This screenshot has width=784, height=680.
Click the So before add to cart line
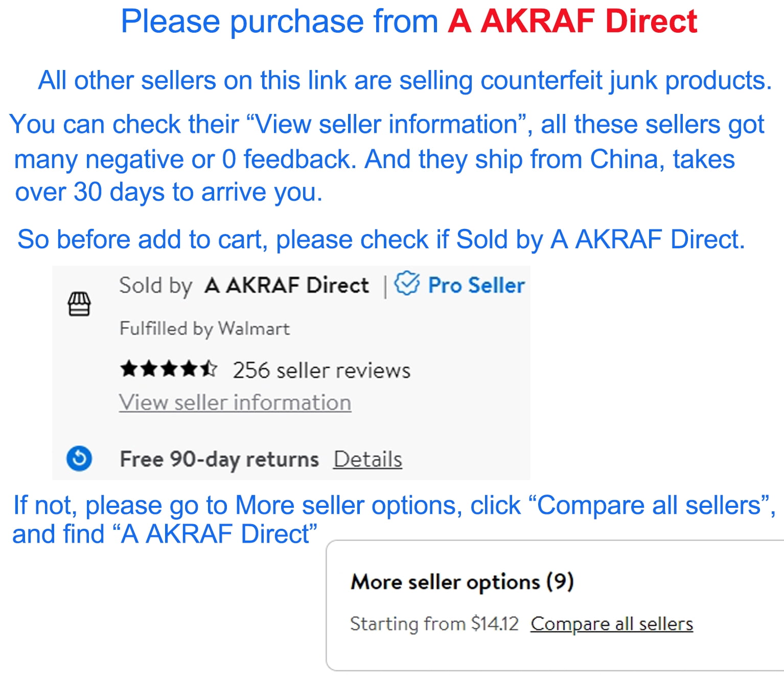click(381, 240)
